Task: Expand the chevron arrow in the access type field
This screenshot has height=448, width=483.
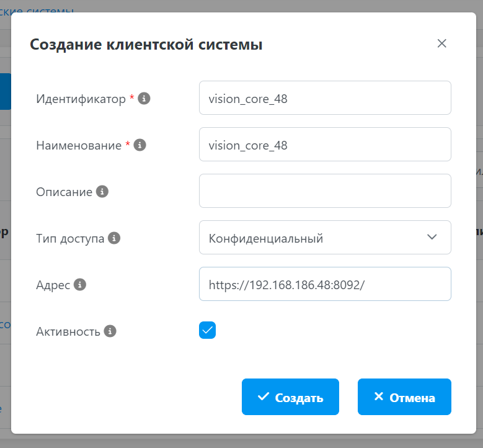Action: click(432, 238)
